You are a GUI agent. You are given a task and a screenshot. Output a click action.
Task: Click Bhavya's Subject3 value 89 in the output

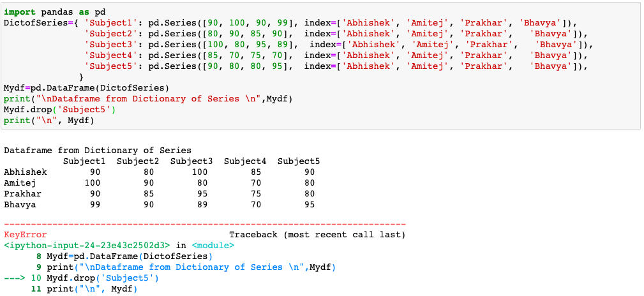202,204
